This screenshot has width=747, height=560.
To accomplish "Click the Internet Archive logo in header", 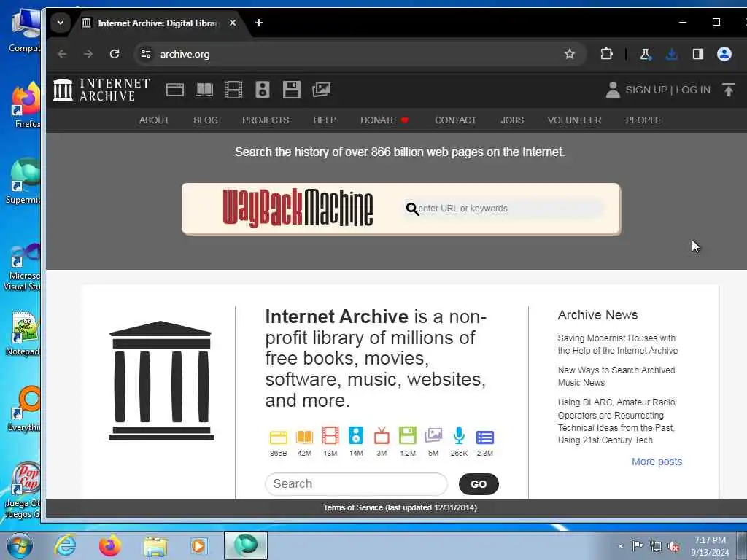I will pos(101,90).
